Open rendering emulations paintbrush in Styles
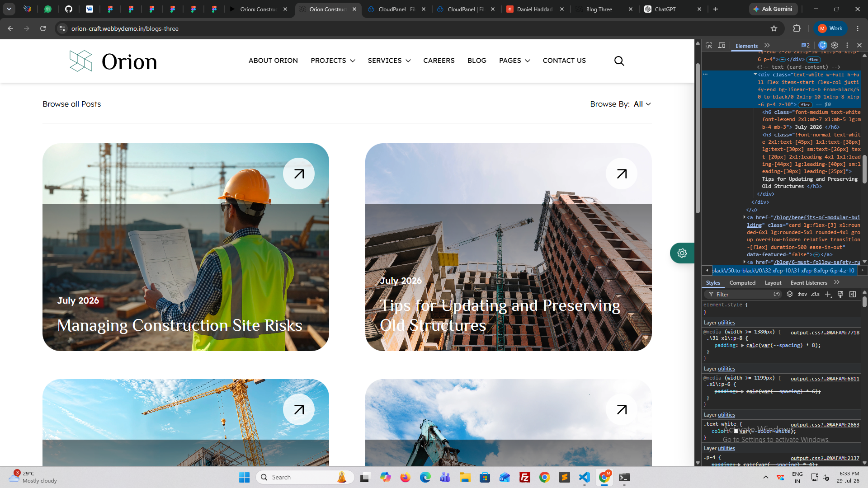Screen dimensions: 868x488 [840, 294]
